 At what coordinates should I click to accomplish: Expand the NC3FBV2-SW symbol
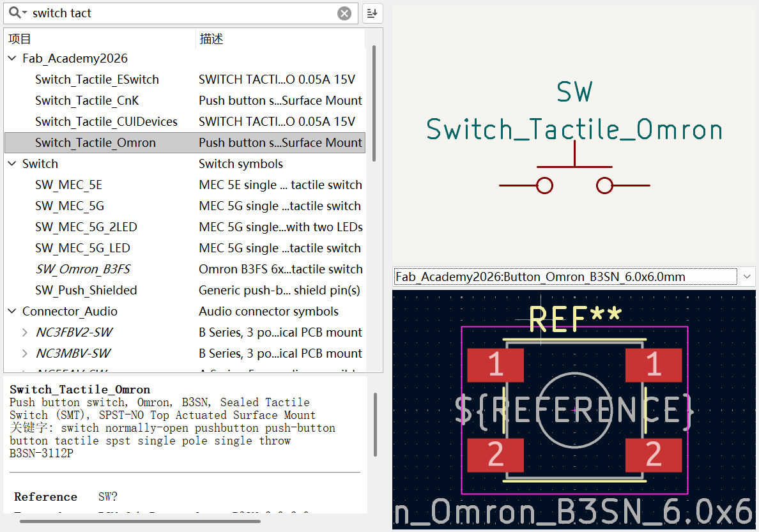point(25,332)
